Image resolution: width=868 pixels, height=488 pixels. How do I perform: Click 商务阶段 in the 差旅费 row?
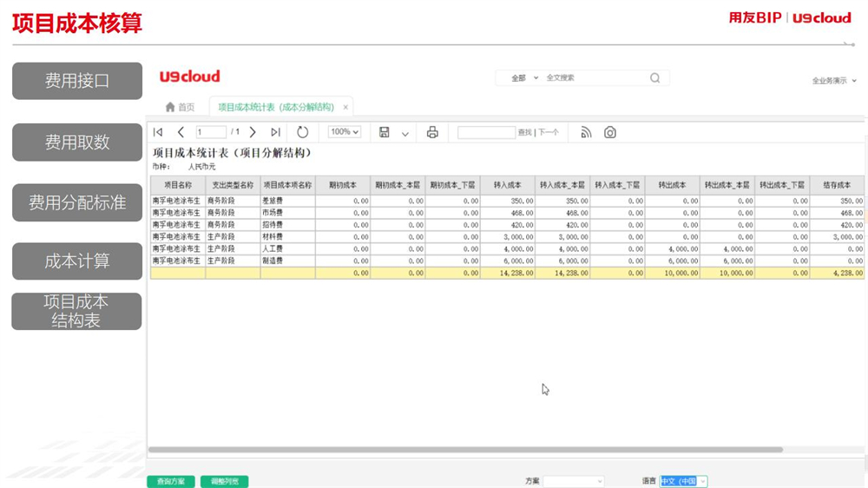point(233,201)
